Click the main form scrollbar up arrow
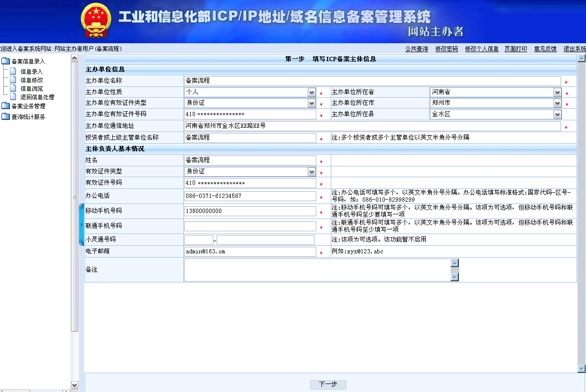 581,58
